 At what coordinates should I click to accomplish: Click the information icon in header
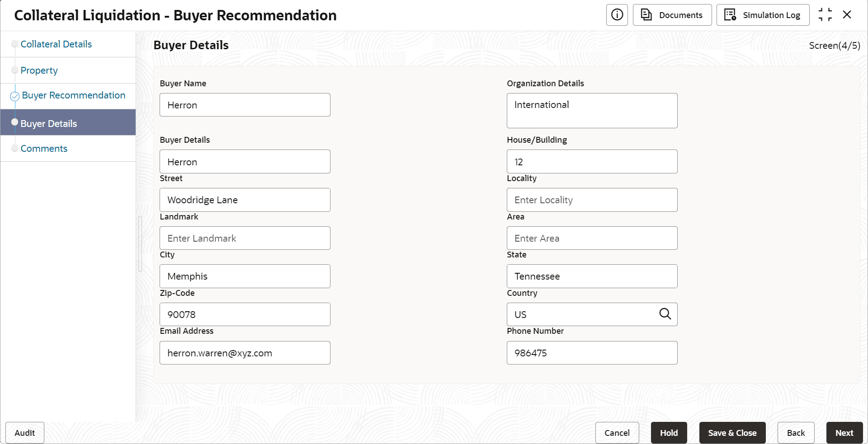[x=617, y=15]
